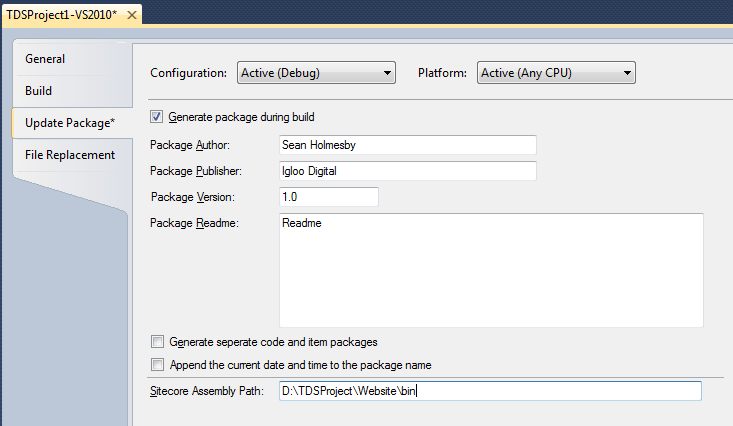Open the Active (Any CPU) combo box
This screenshot has height=426, width=733.
(556, 73)
